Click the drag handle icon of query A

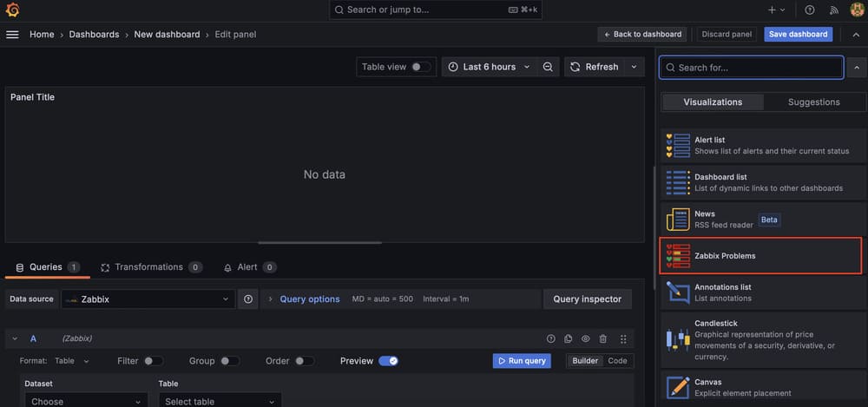point(623,339)
